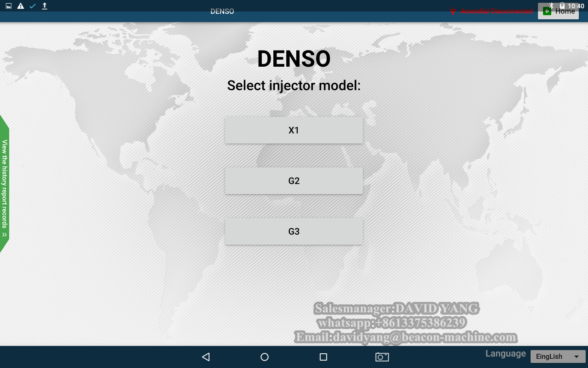The image size is (588, 368).
Task: Click the red USB connection icon
Action: point(452,11)
